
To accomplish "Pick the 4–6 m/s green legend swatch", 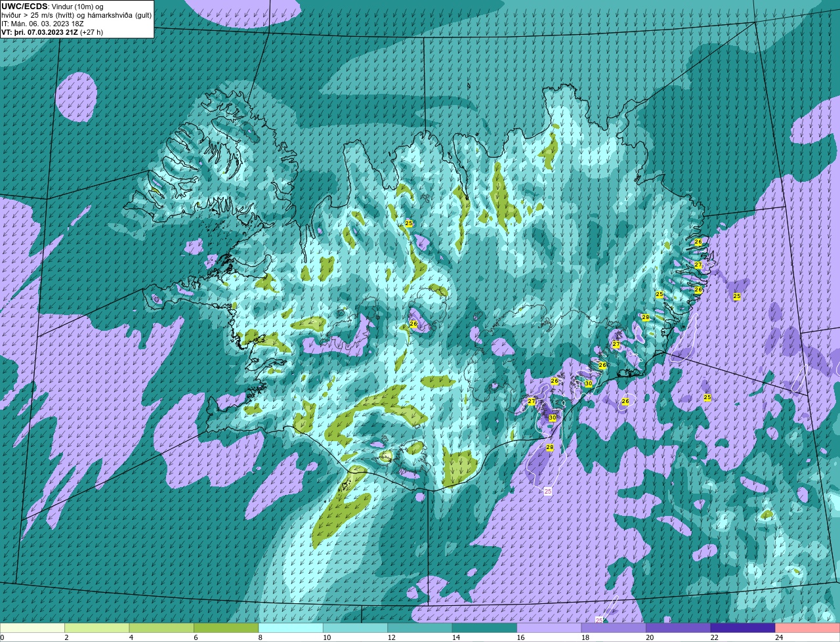I will pyautogui.click(x=162, y=628).
